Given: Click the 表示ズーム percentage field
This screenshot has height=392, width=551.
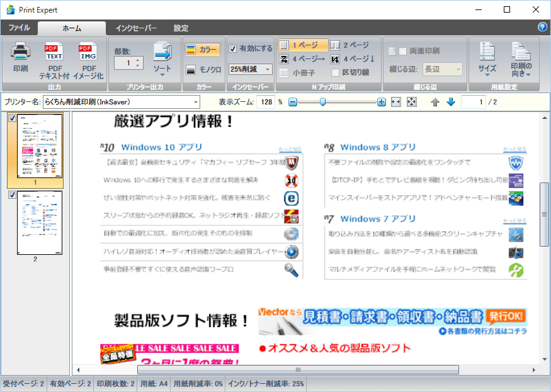Looking at the screenshot, I should tap(266, 102).
